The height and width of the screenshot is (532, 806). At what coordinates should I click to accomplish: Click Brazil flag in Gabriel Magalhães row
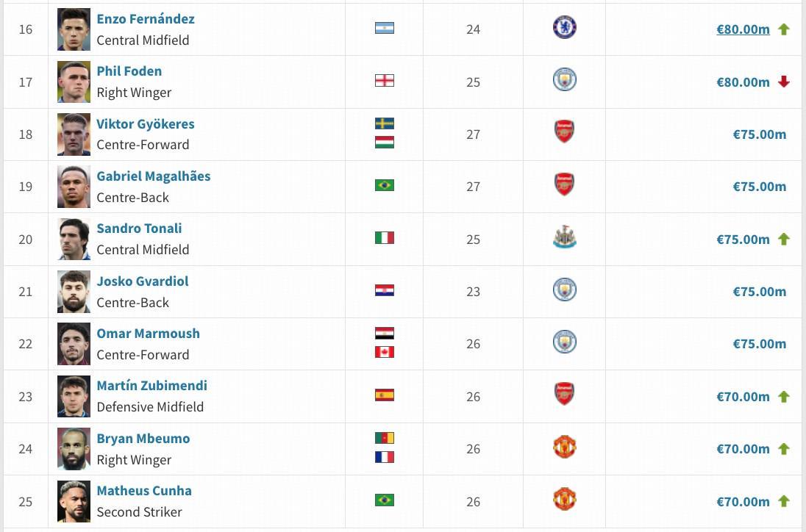384,185
